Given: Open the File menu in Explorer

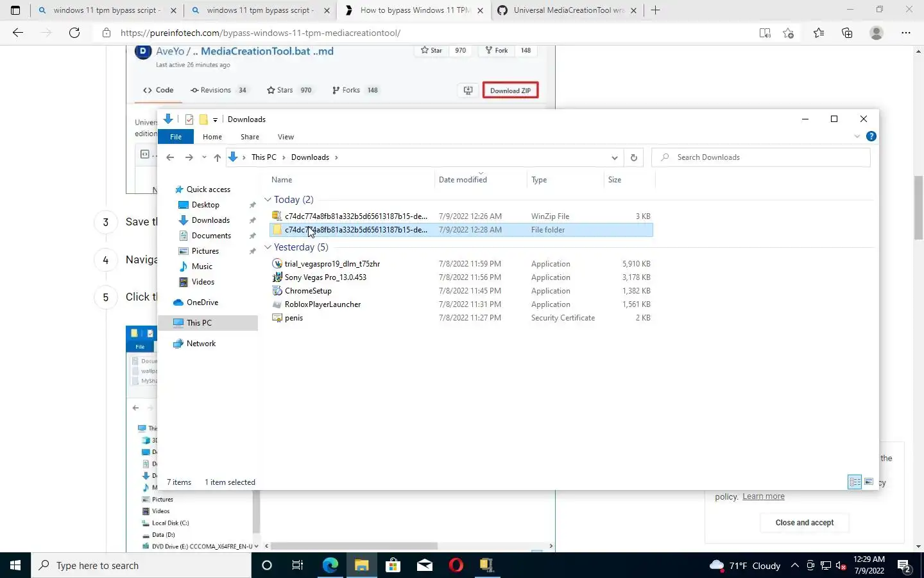Looking at the screenshot, I should (176, 137).
